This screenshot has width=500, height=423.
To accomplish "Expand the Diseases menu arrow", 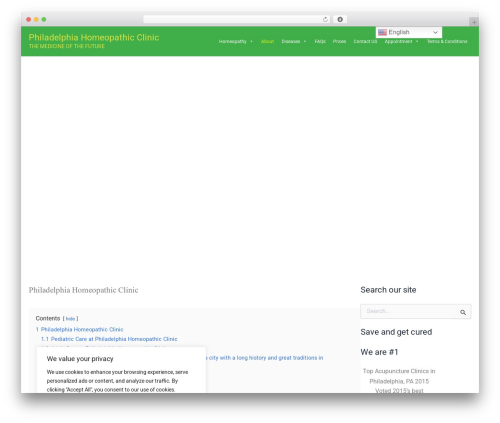I will tap(305, 42).
